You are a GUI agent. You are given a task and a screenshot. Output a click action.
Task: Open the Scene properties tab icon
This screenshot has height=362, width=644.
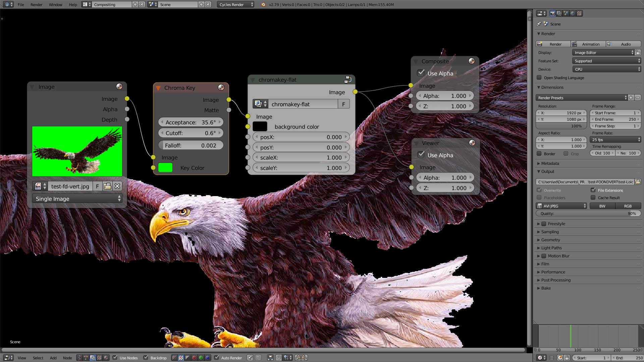(566, 13)
